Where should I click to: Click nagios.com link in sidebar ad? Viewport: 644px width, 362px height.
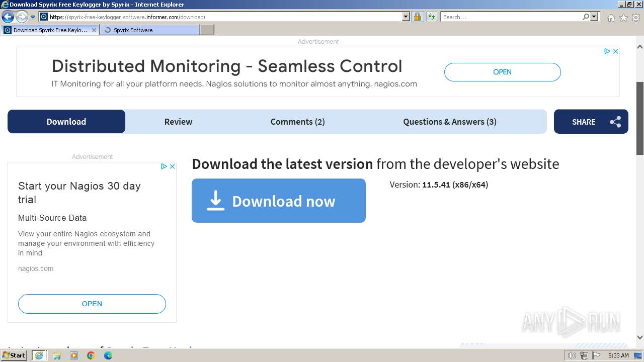pyautogui.click(x=36, y=268)
